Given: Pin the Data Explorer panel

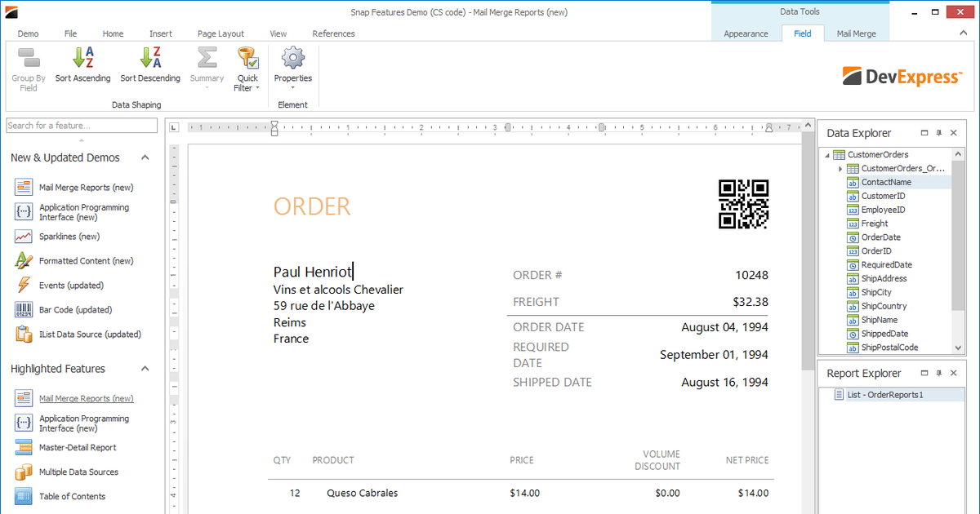Looking at the screenshot, I should click(938, 133).
